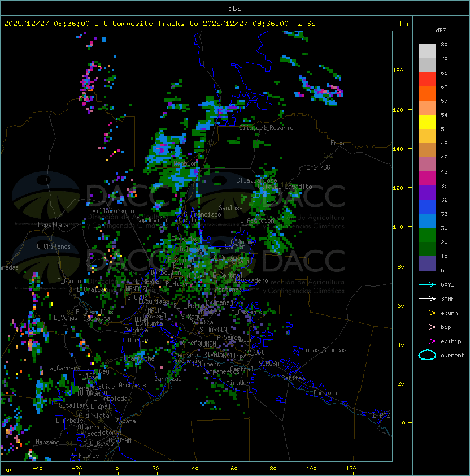Click the 'La_Carrera' label on map
The height and width of the screenshot is (476, 470).
coord(63,368)
